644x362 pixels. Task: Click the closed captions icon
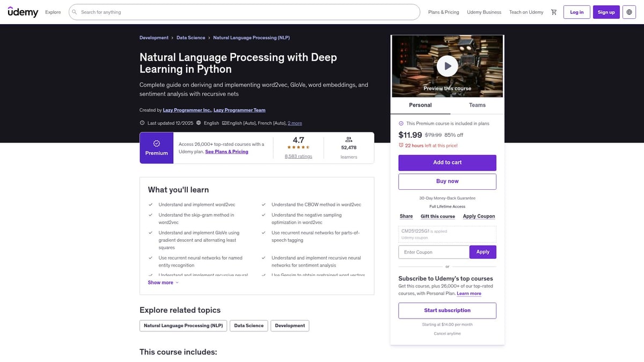(x=224, y=123)
